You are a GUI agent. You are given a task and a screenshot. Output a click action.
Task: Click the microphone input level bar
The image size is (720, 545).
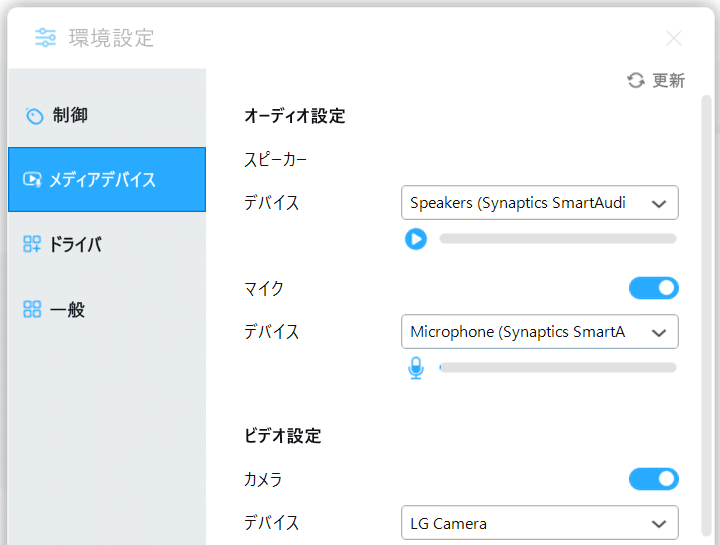coord(558,367)
